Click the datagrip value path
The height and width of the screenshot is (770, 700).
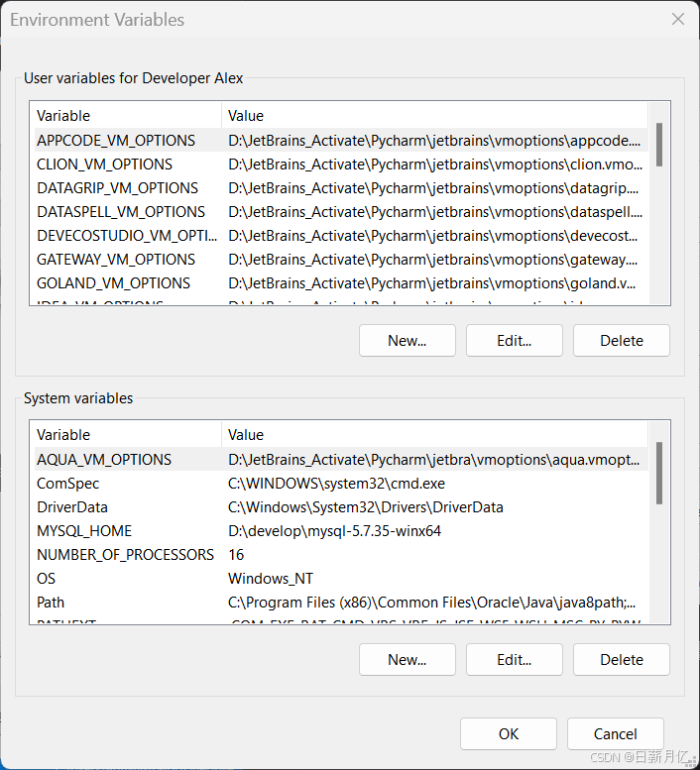pyautogui.click(x=433, y=188)
